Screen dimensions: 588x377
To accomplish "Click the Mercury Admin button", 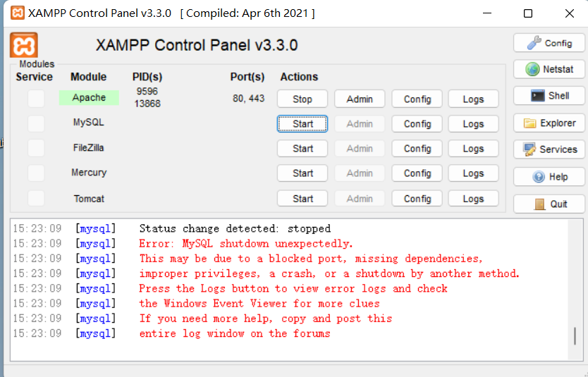I will pyautogui.click(x=360, y=173).
